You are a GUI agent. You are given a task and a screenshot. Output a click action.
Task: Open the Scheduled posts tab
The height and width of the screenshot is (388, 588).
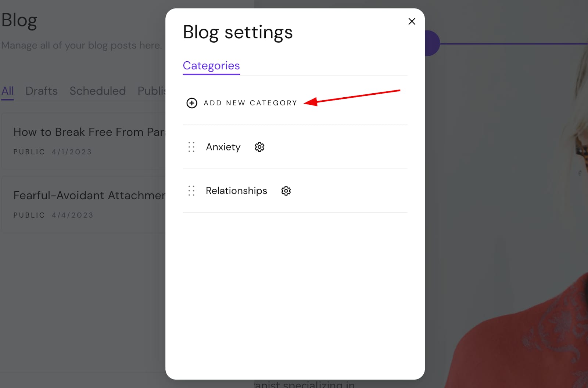98,91
